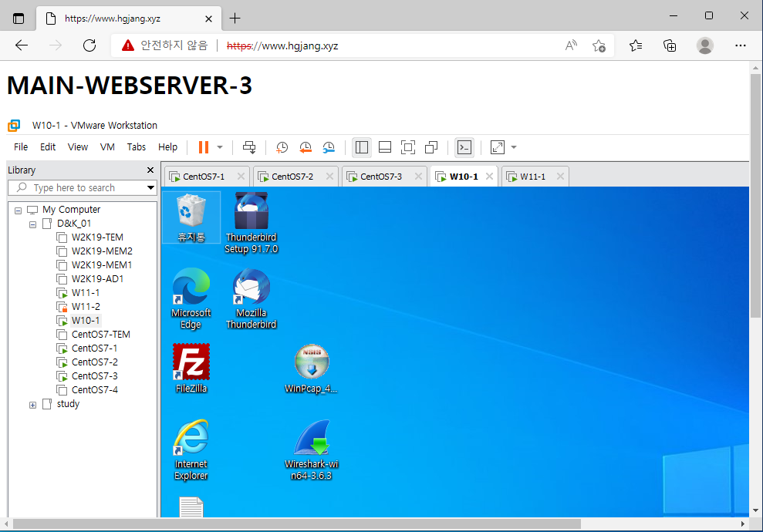Toggle the console view button
Viewport: 763px width, 532px height.
tap(464, 147)
